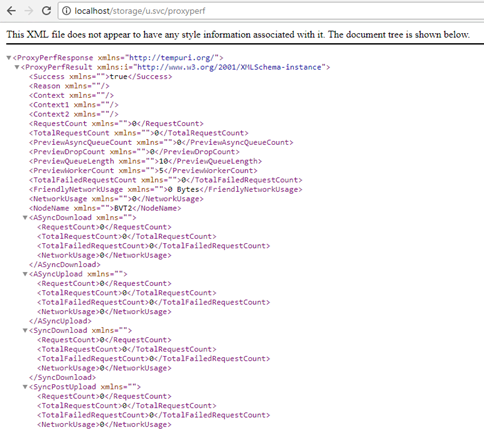484x430 pixels.
Task: Click the NodeName BVT2 element
Action: coord(105,208)
